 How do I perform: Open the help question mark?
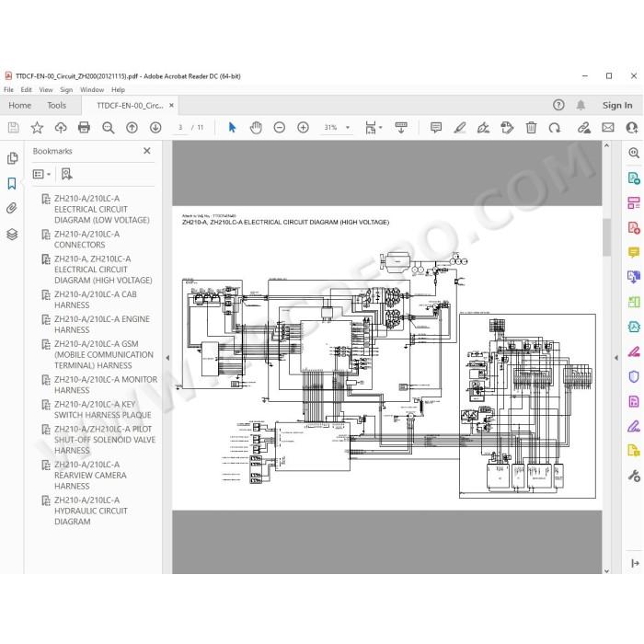point(558,105)
